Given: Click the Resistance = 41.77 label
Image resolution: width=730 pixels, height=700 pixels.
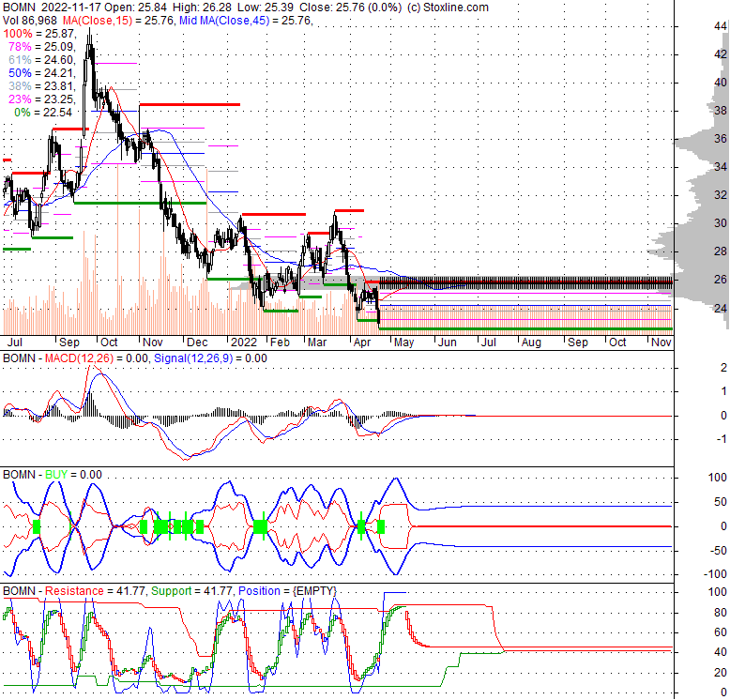Looking at the screenshot, I should pyautogui.click(x=97, y=590).
